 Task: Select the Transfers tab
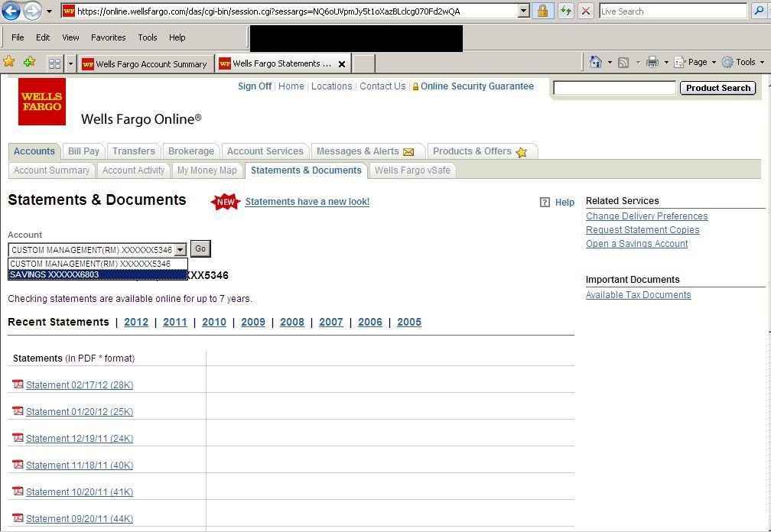(133, 151)
